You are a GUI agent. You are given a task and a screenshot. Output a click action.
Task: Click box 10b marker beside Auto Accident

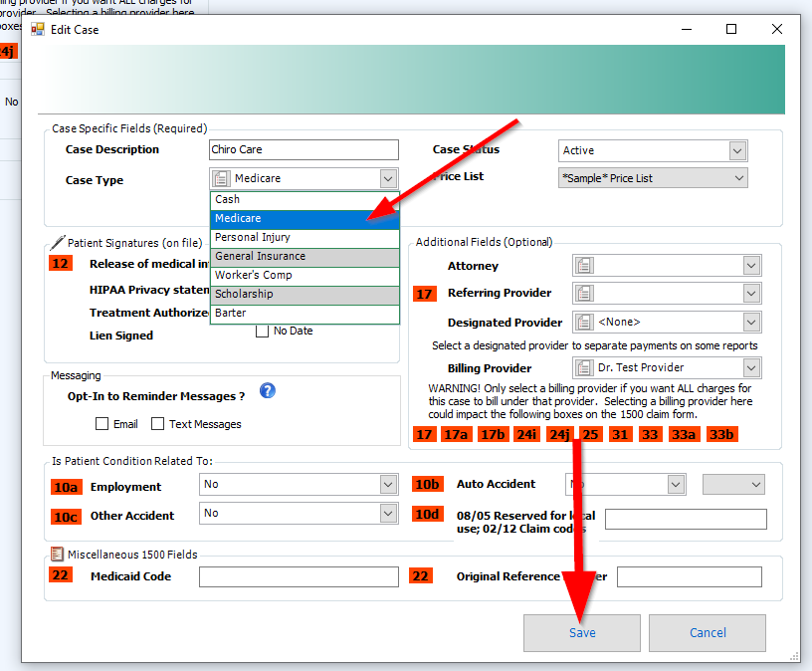[427, 484]
